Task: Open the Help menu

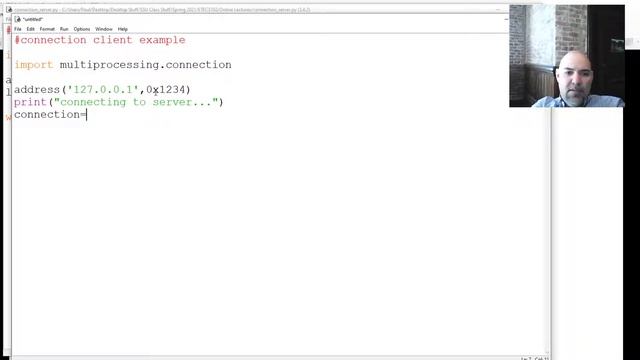Action: click(122, 29)
